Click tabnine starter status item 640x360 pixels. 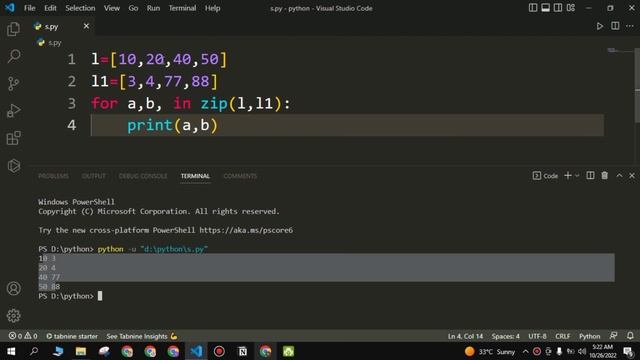pyautogui.click(x=72, y=336)
